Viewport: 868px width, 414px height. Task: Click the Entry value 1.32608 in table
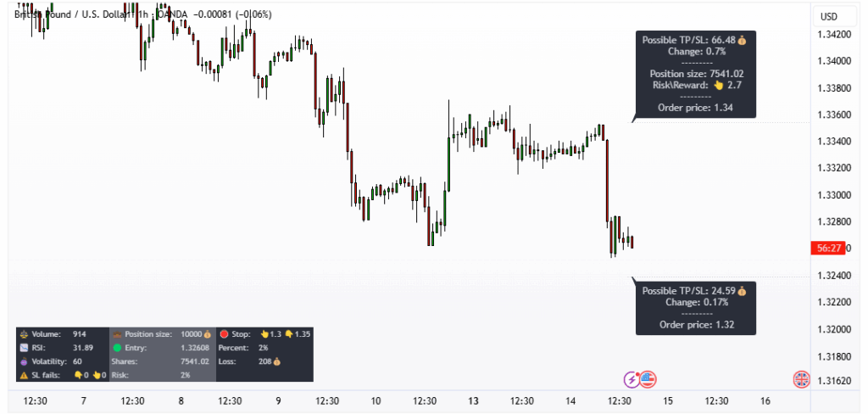(x=198, y=348)
